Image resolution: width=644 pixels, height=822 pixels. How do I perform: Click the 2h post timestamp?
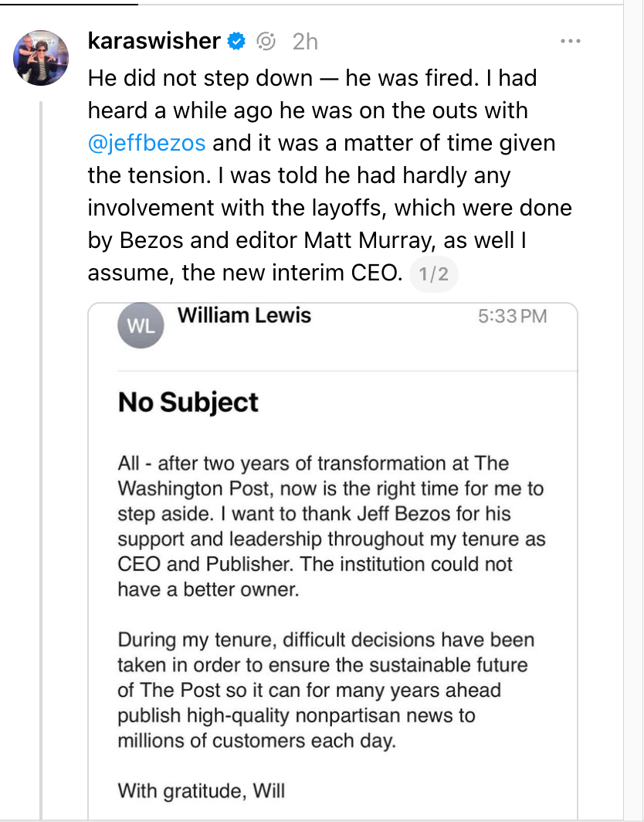(305, 42)
